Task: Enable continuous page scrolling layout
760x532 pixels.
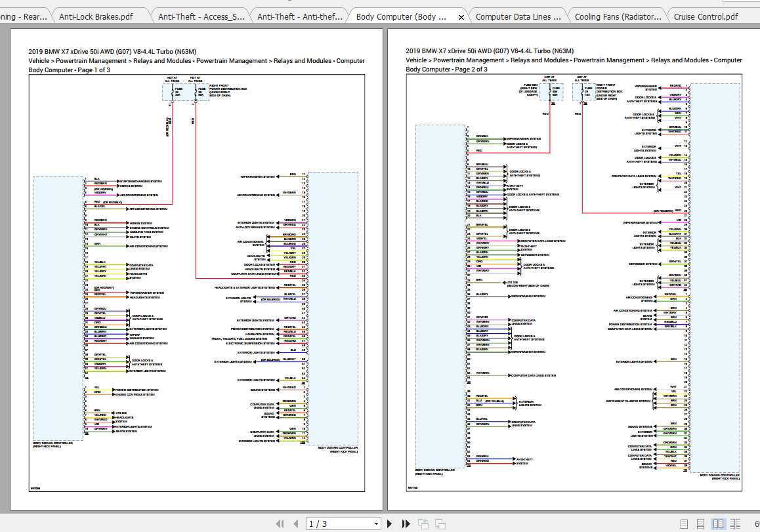Action: tap(701, 523)
